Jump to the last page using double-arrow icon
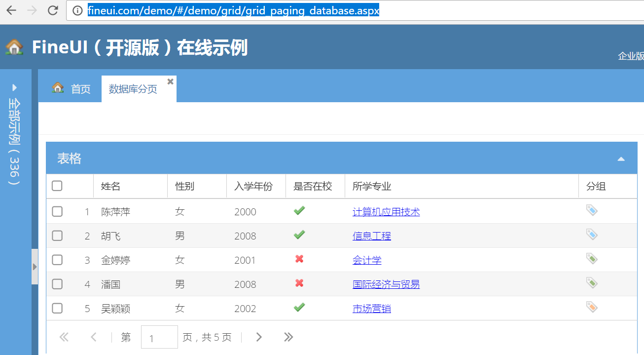644x355 pixels. pyautogui.click(x=288, y=336)
